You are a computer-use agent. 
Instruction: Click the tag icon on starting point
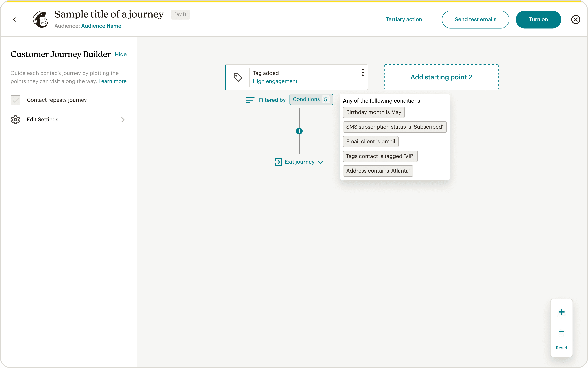coord(238,77)
